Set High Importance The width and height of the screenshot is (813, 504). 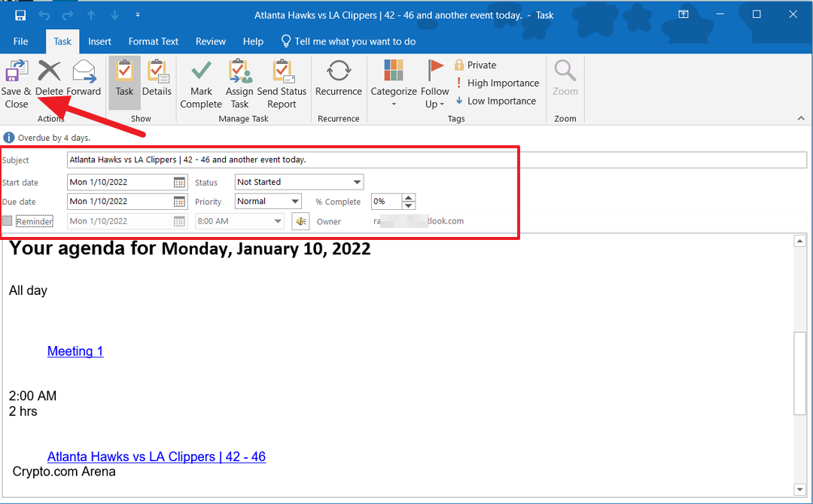497,83
